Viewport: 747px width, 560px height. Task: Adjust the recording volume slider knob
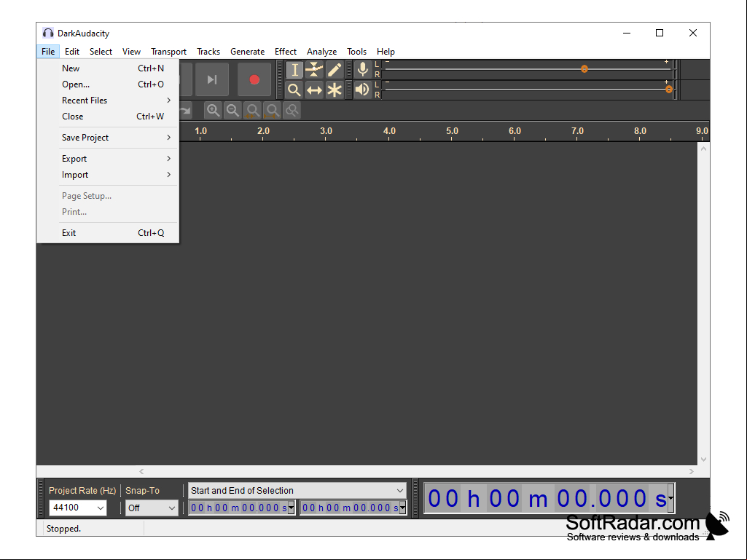pyautogui.click(x=584, y=69)
